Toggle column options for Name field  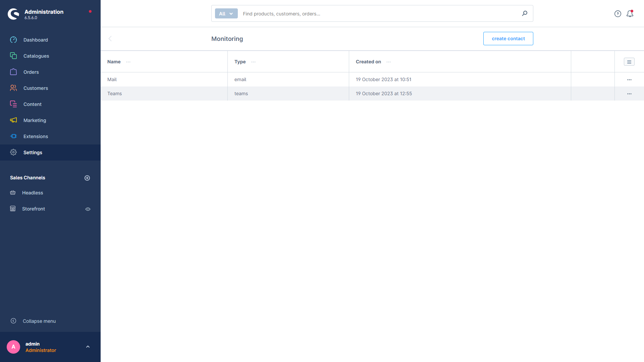coord(128,61)
